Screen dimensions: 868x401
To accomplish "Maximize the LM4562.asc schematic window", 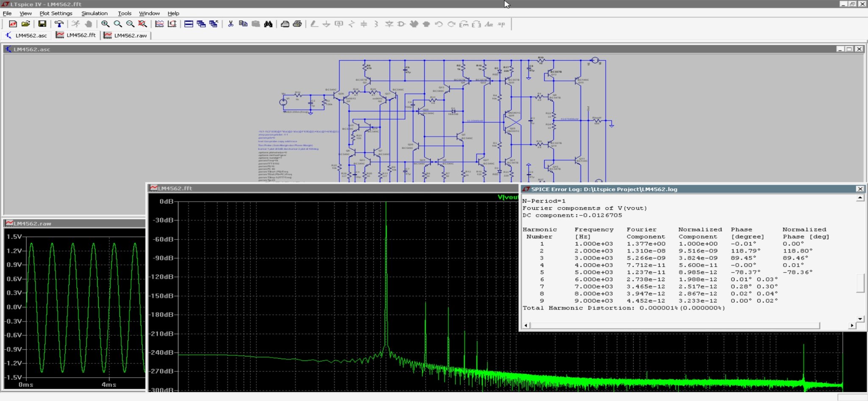I will click(849, 49).
